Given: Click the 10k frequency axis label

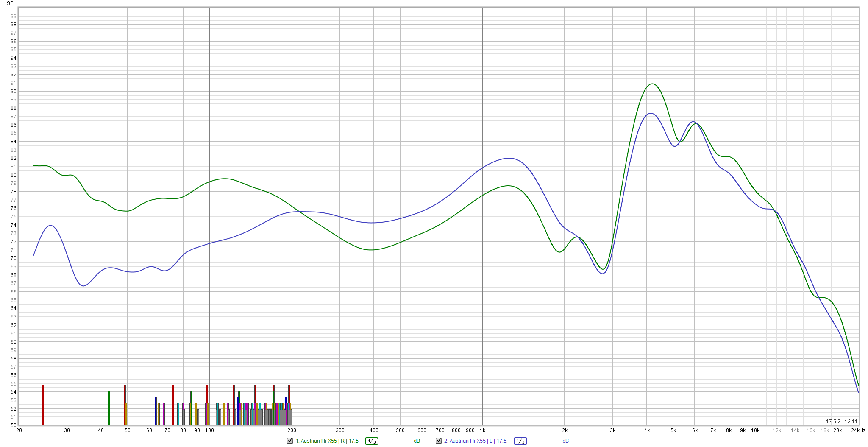Looking at the screenshot, I should point(755,430).
